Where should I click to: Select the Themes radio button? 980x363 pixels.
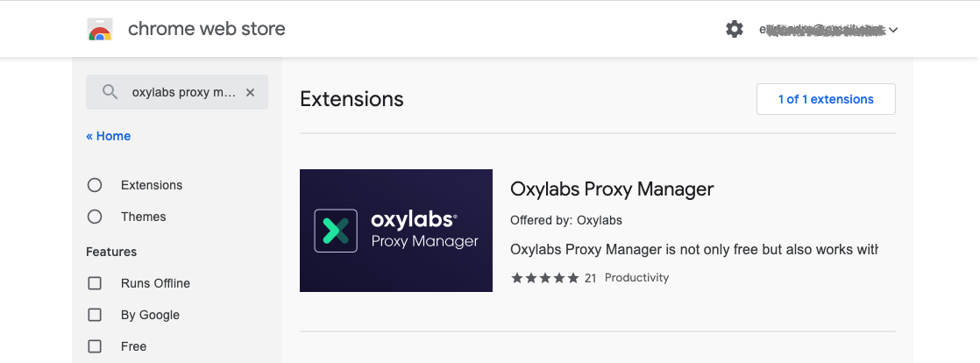[x=95, y=217]
